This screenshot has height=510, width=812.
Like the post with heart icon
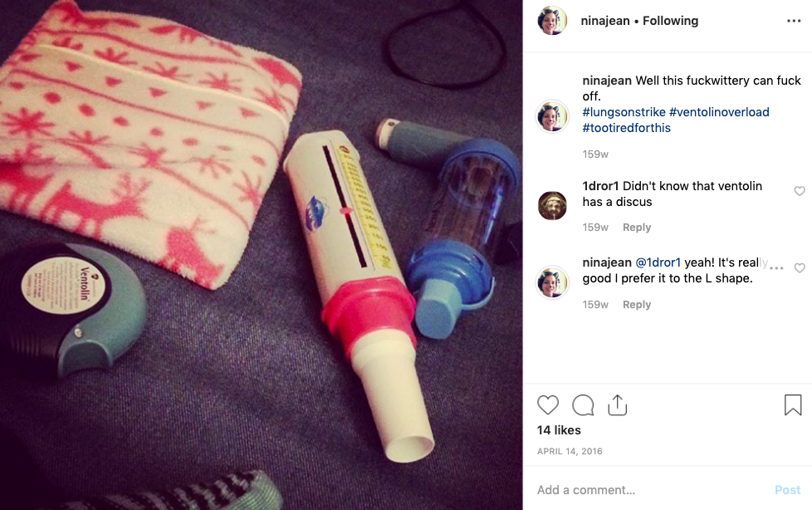(548, 405)
